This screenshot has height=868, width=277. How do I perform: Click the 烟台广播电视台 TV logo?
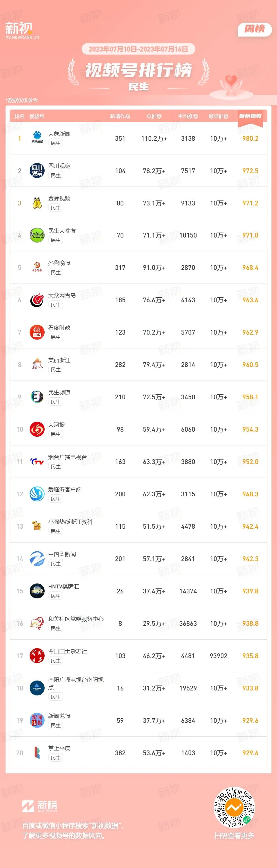point(37,462)
